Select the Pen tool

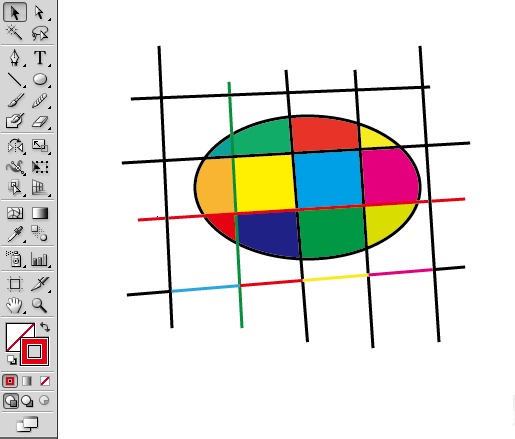pos(15,58)
